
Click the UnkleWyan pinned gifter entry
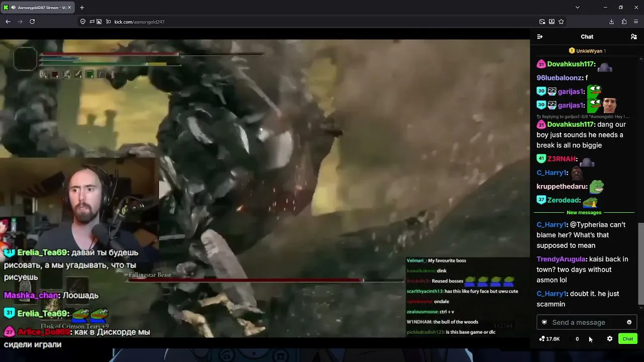587,51
